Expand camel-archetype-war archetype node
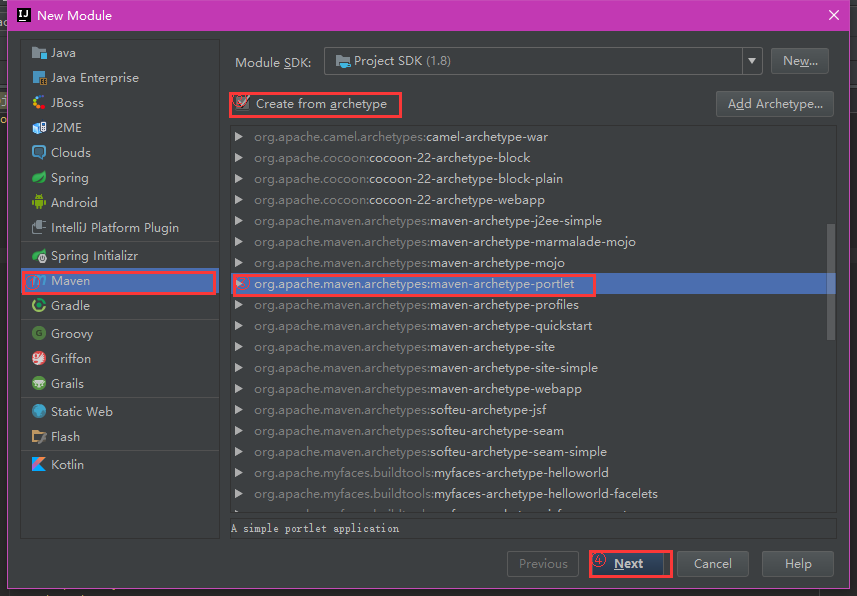The height and width of the screenshot is (596, 857). point(239,137)
